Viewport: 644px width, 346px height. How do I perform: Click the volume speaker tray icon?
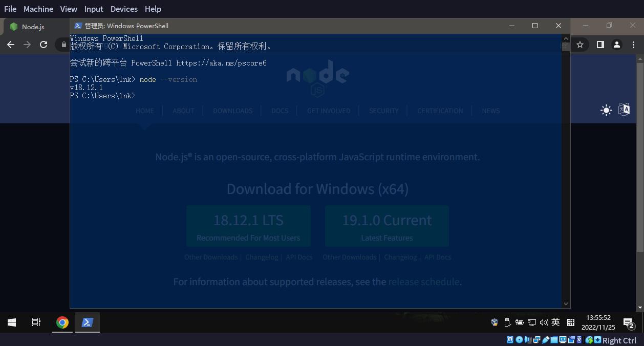tap(544, 322)
